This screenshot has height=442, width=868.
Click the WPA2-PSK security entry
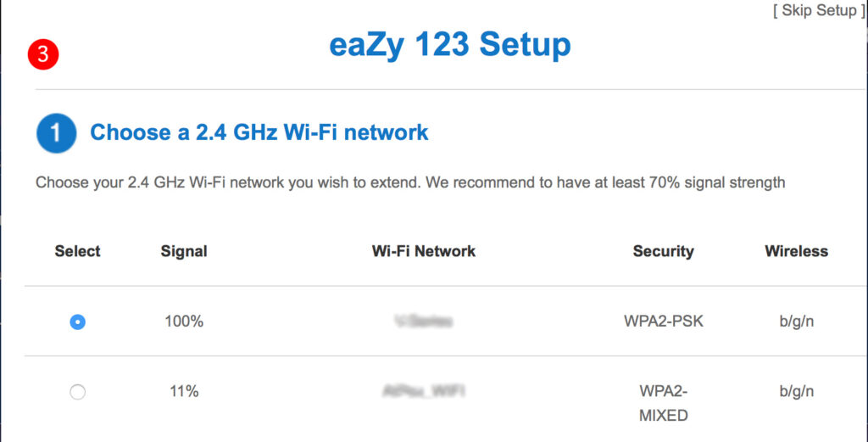tap(663, 322)
